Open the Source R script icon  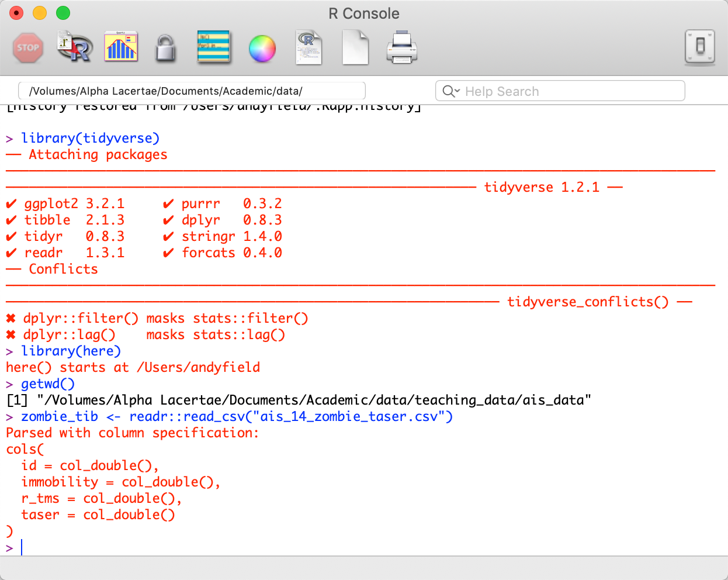coord(75,47)
